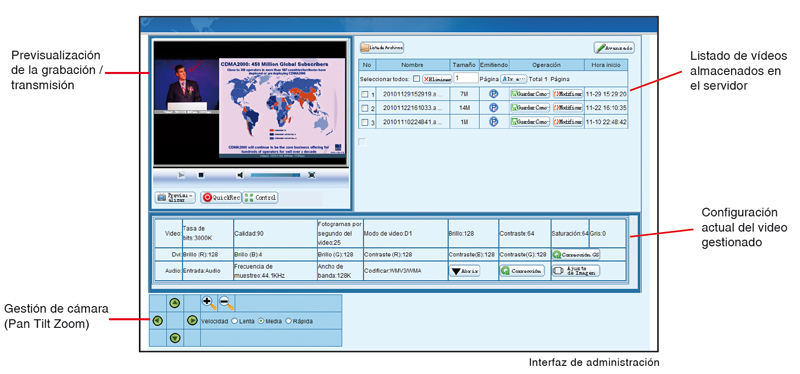The height and width of the screenshot is (374, 800).
Task: Click Modificar for the 11-10 22:48:42 row
Action: [x=567, y=122]
